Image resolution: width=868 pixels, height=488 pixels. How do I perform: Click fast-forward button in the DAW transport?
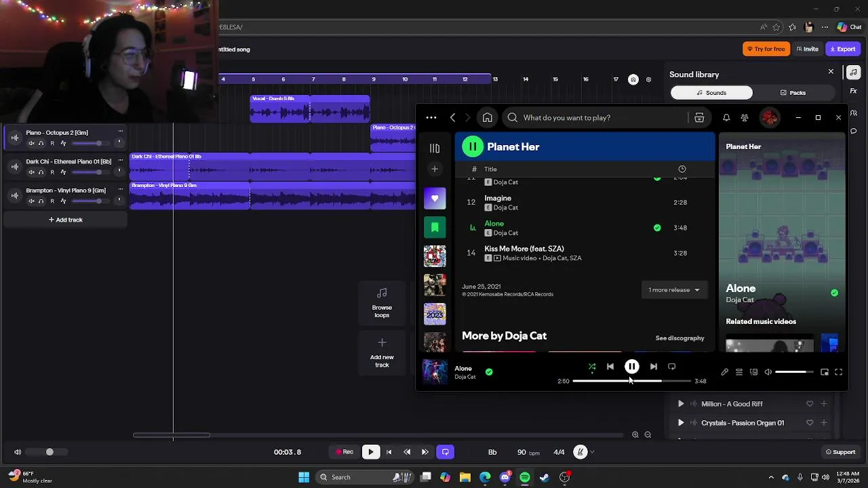pyautogui.click(x=425, y=452)
